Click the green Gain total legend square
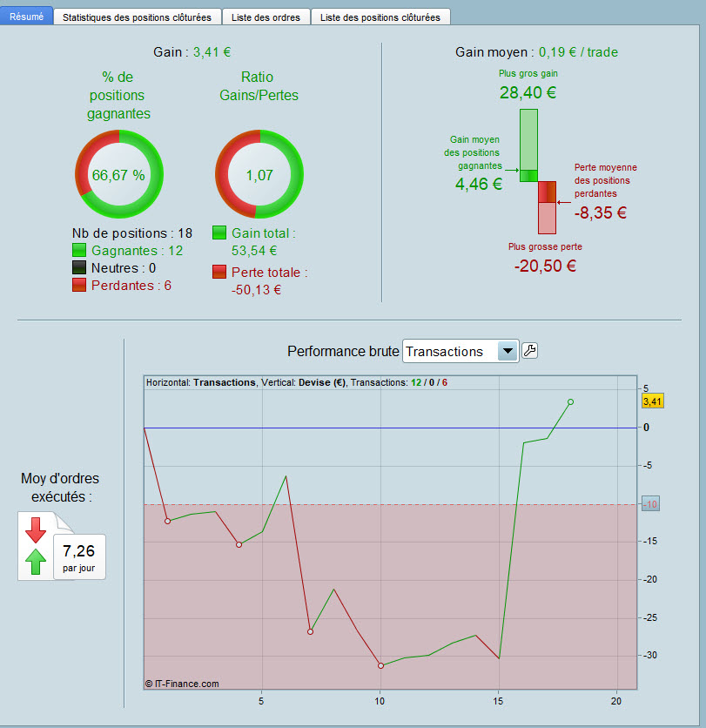This screenshot has height=728, width=706. coord(219,233)
